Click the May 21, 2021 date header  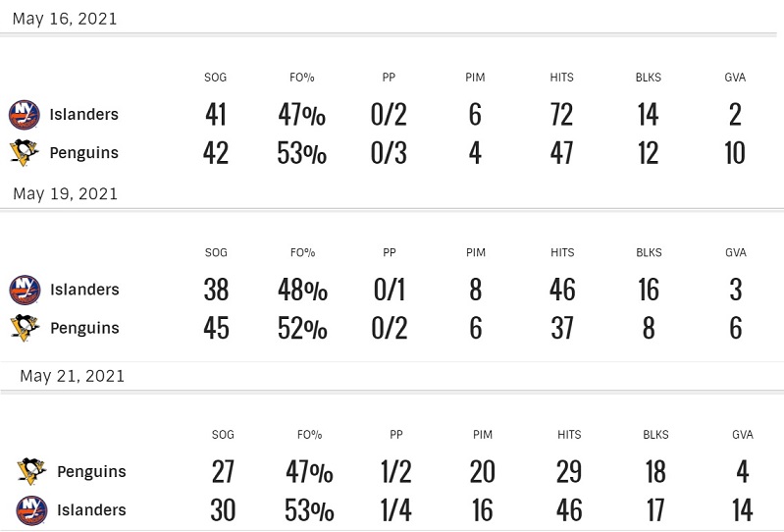click(72, 376)
